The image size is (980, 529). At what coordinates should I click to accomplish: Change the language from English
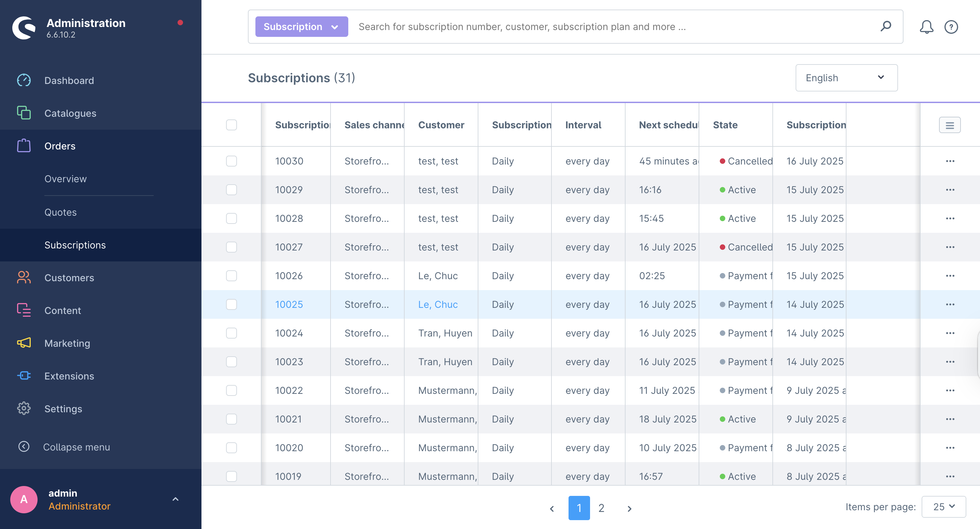tap(846, 77)
